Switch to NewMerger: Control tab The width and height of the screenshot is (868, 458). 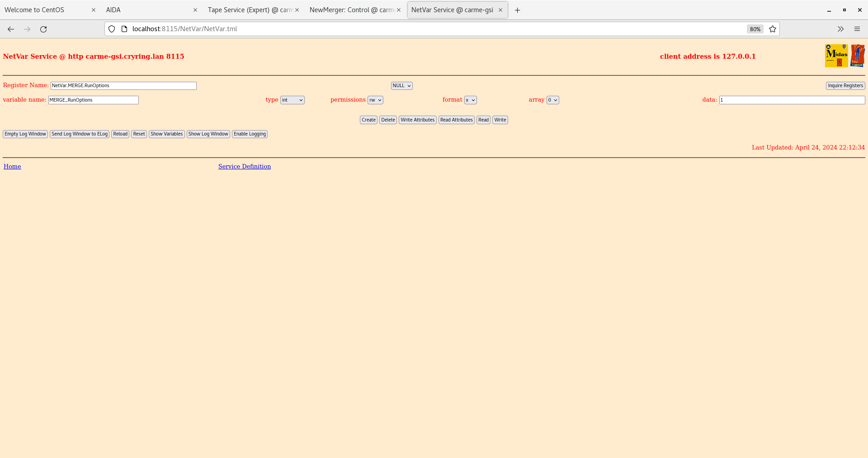coord(356,10)
